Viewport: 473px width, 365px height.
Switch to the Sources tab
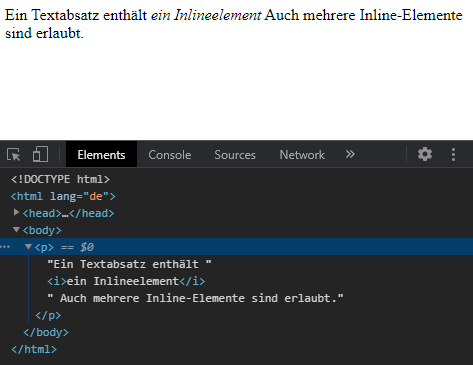pos(235,155)
